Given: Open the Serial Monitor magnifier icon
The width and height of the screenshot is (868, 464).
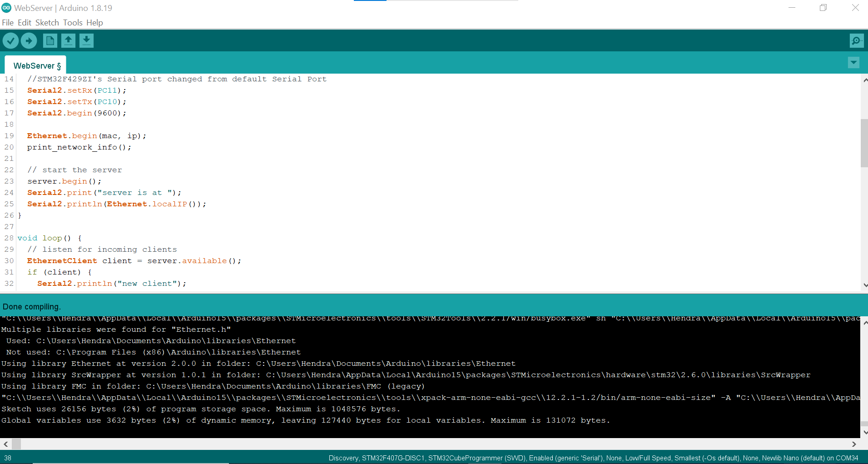Looking at the screenshot, I should [x=856, y=41].
